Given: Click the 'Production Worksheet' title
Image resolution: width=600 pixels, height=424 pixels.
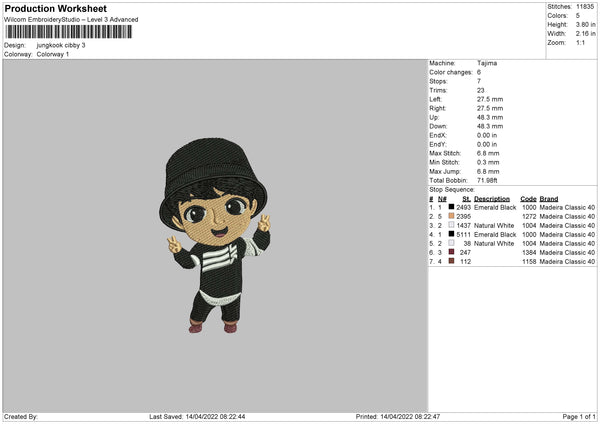Looking at the screenshot, I should 55,8.
